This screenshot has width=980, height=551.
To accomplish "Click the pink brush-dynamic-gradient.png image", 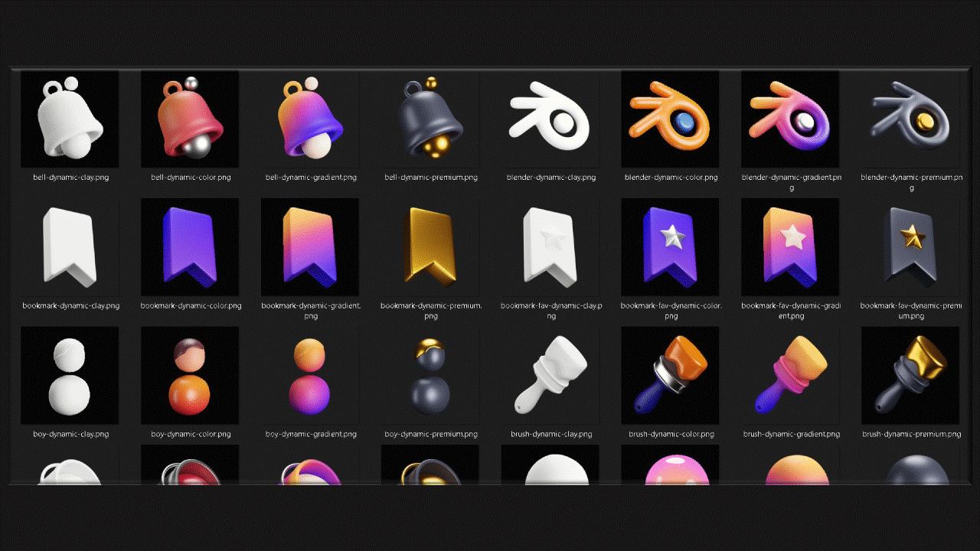I will [790, 376].
